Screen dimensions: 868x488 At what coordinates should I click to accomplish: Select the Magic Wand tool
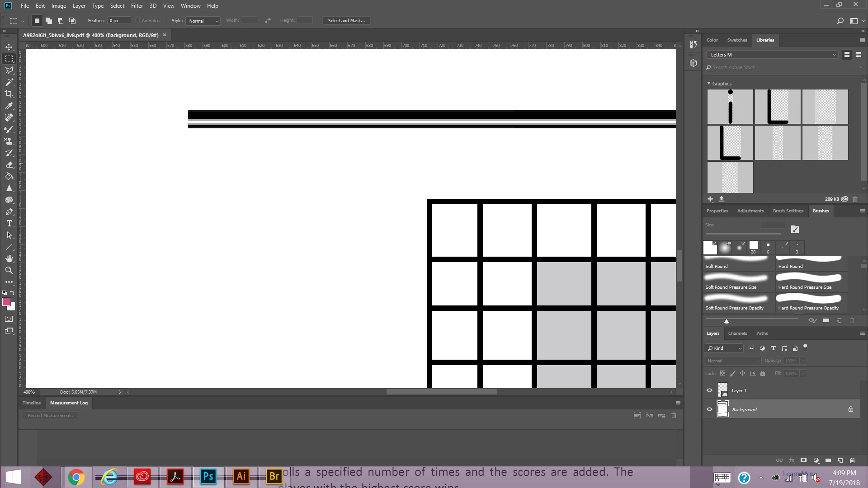point(9,82)
